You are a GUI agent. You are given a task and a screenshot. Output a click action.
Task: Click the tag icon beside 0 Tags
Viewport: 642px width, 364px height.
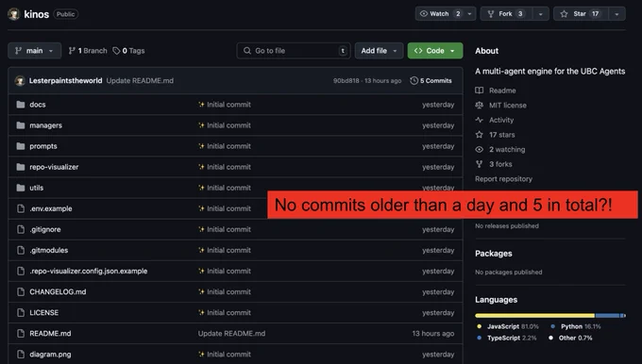tap(116, 51)
